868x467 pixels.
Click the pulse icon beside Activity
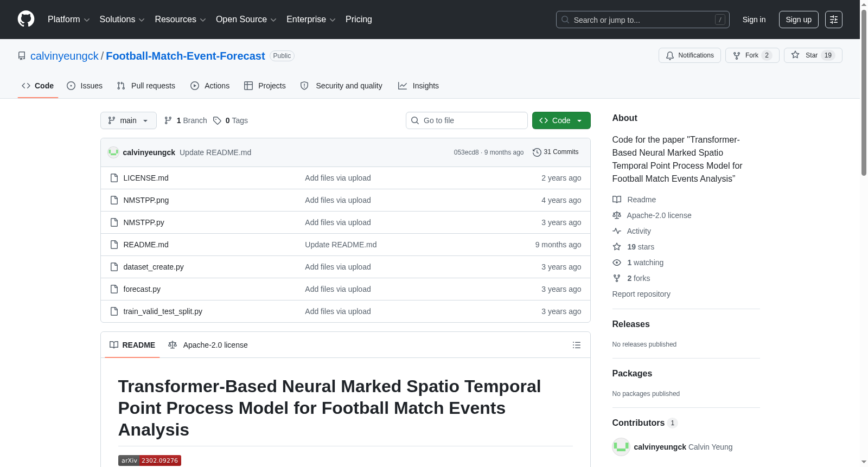(x=617, y=231)
